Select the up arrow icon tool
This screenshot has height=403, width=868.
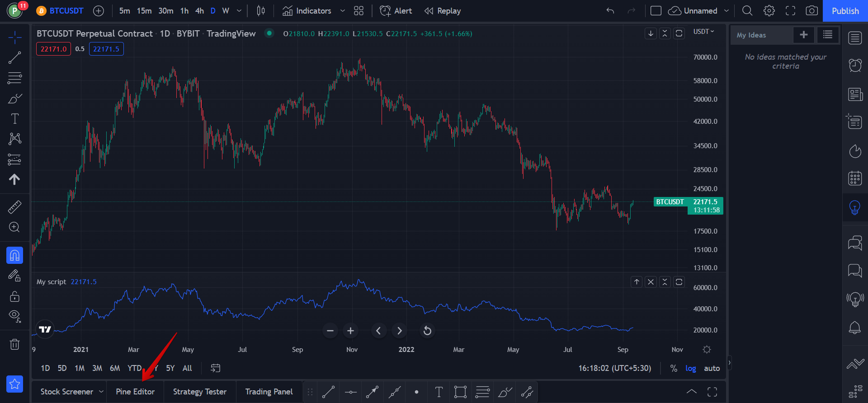click(15, 179)
